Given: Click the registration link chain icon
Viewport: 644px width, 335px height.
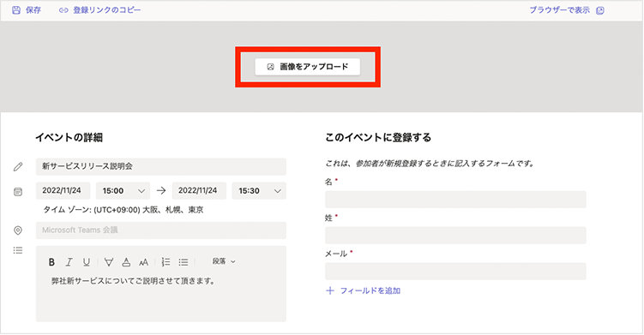Looking at the screenshot, I should (x=63, y=10).
